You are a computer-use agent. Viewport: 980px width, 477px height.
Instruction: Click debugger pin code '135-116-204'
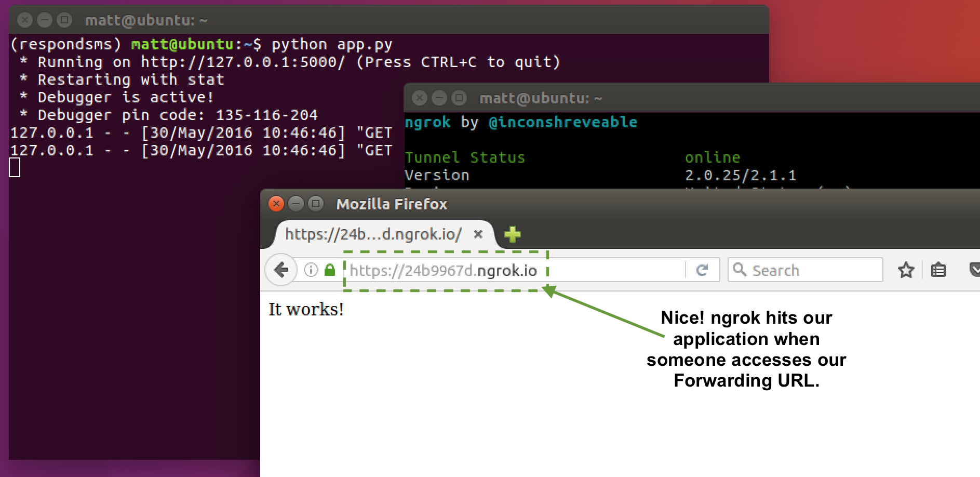click(266, 115)
